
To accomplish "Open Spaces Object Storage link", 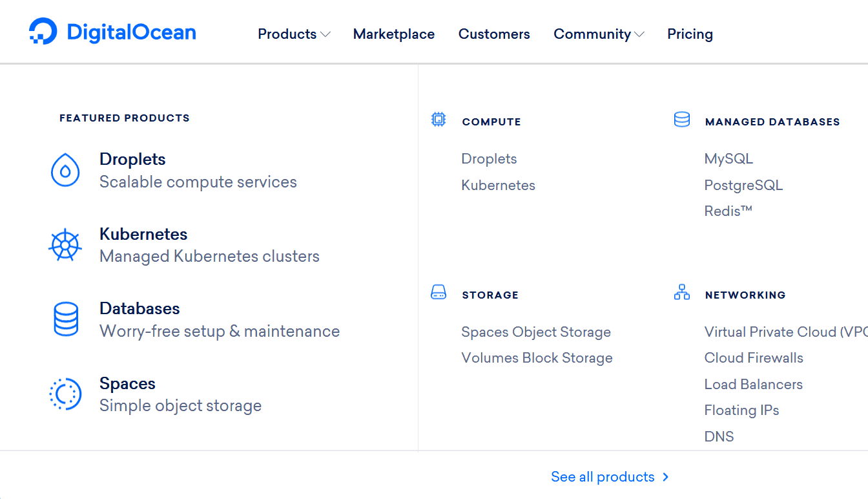I will point(536,332).
